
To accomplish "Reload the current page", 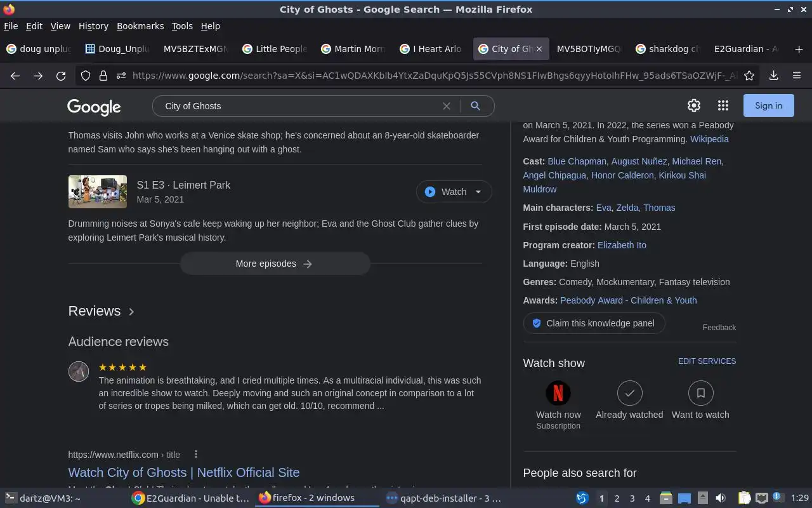I will [61, 76].
